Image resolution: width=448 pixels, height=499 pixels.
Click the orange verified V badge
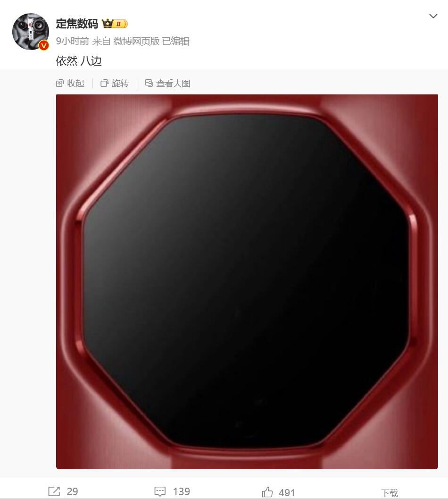[43, 45]
